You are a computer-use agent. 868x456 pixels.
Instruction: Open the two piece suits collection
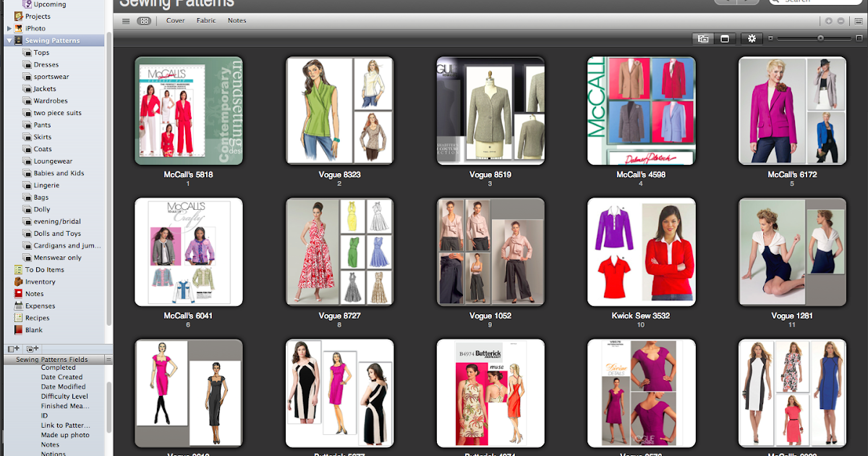point(58,113)
